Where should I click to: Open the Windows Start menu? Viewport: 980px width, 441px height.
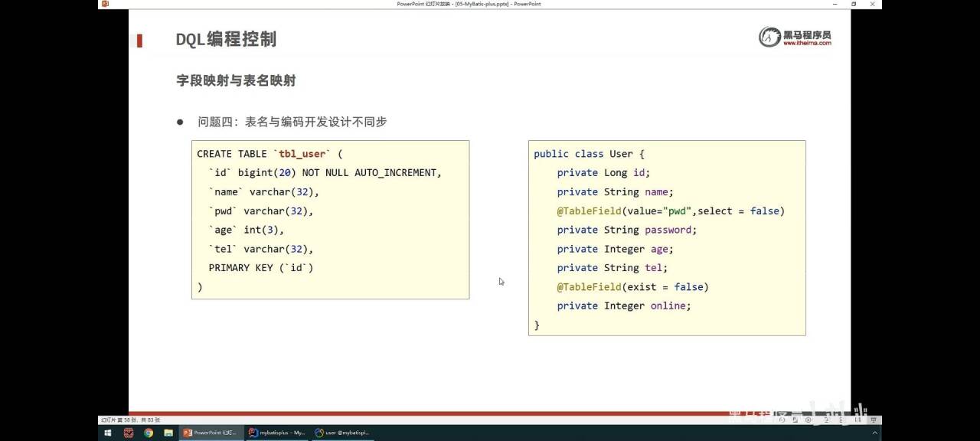107,433
